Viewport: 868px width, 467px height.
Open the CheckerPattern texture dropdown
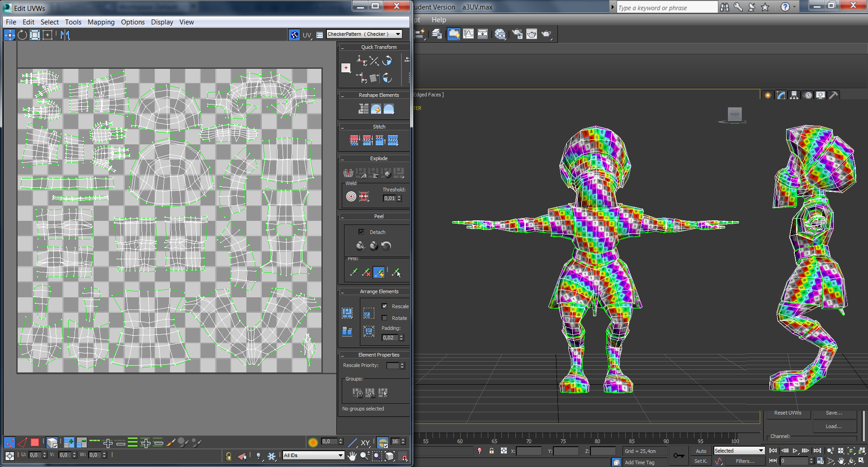tap(398, 34)
